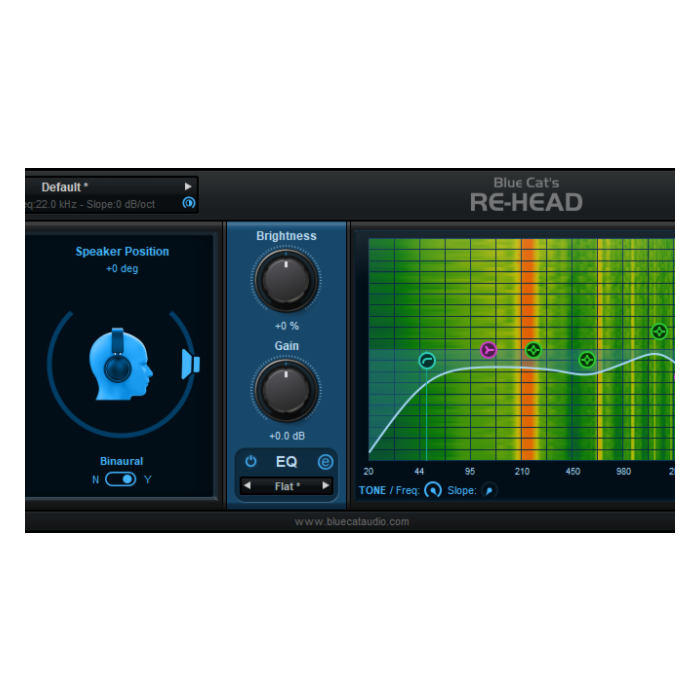Image resolution: width=700 pixels, height=700 pixels.
Task: Open www.bluecataudio.com link
Action: (352, 521)
